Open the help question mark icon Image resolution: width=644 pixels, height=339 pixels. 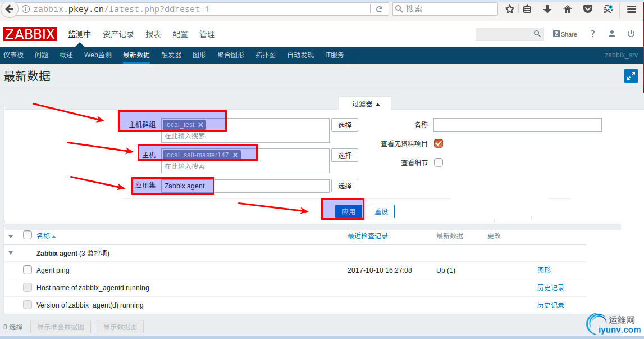592,34
